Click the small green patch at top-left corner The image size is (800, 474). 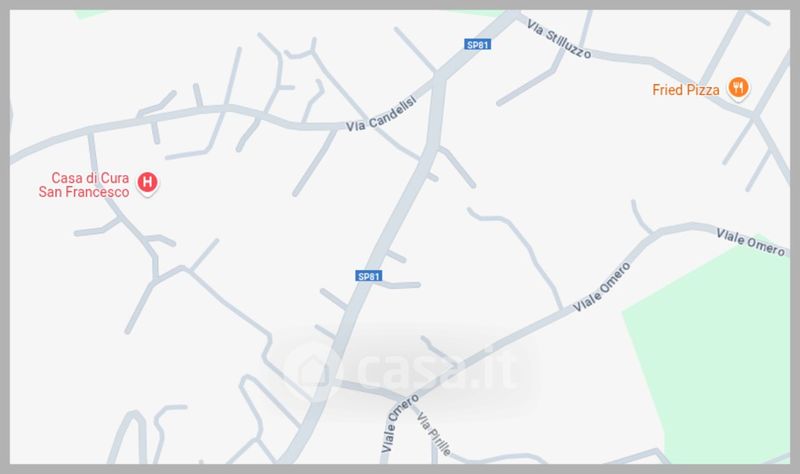pyautogui.click(x=91, y=14)
